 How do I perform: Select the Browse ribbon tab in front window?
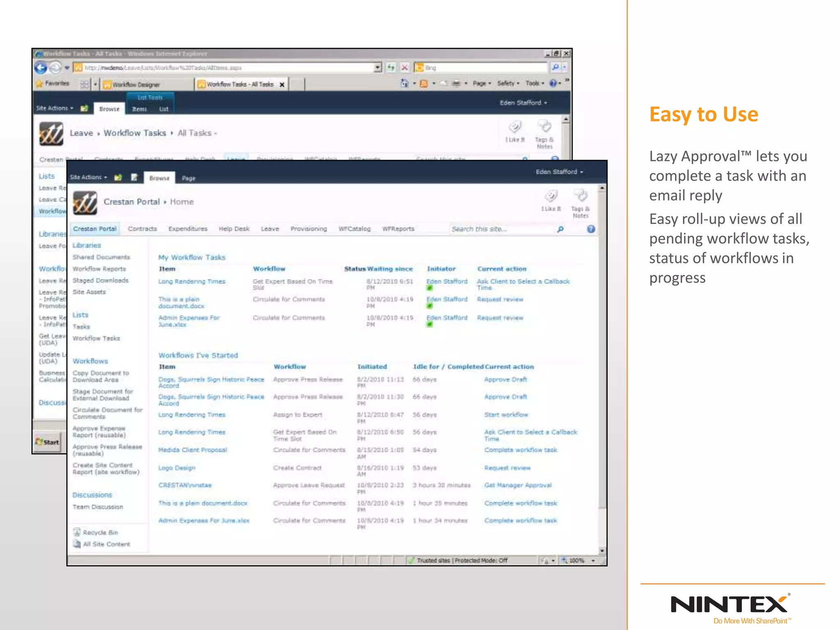click(160, 178)
